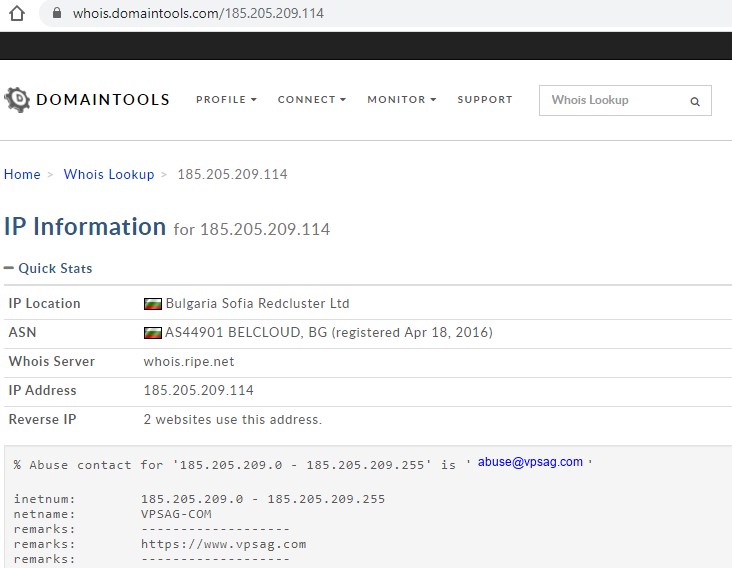Click the IP Information heading
This screenshot has width=732, height=568.
[x=85, y=227]
